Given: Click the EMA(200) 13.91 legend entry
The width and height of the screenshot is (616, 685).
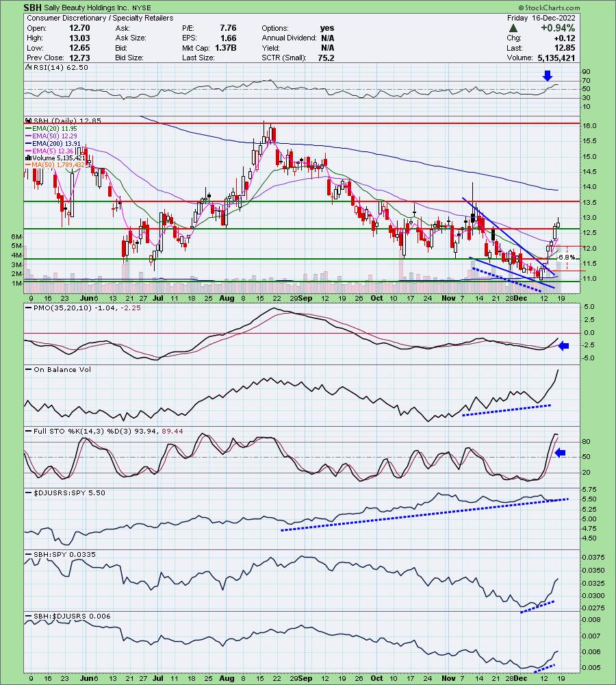Looking at the screenshot, I should click(56, 143).
